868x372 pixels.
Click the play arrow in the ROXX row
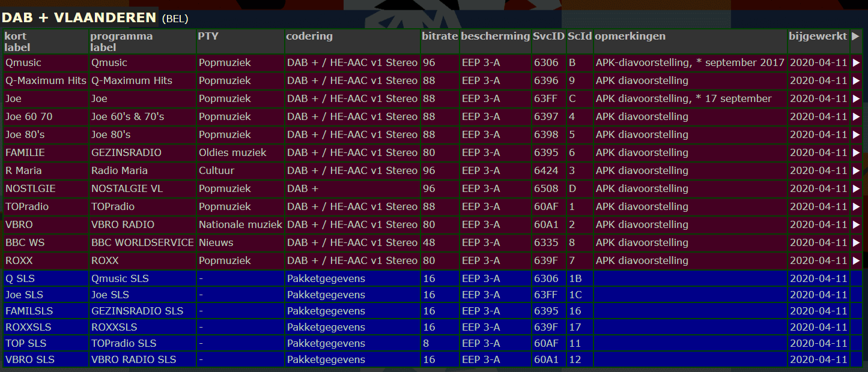(856, 260)
